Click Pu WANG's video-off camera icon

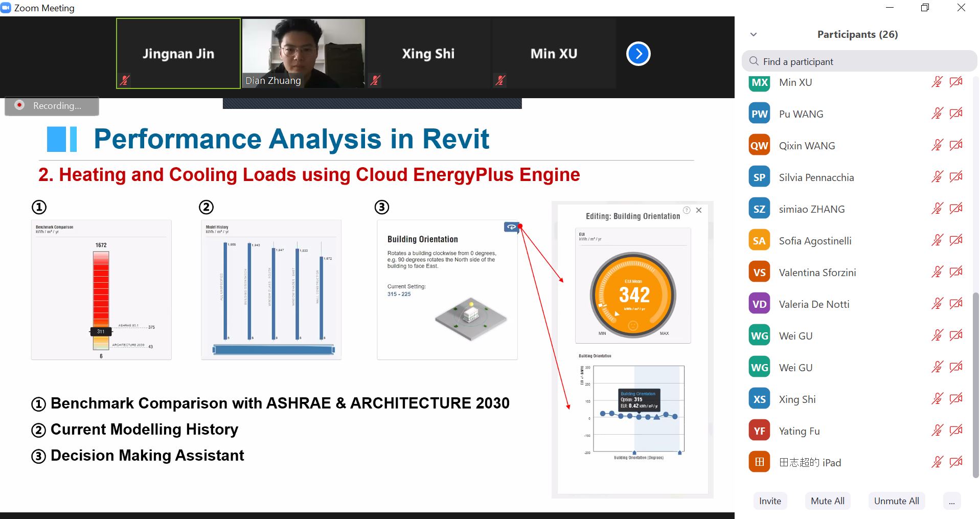coord(955,114)
